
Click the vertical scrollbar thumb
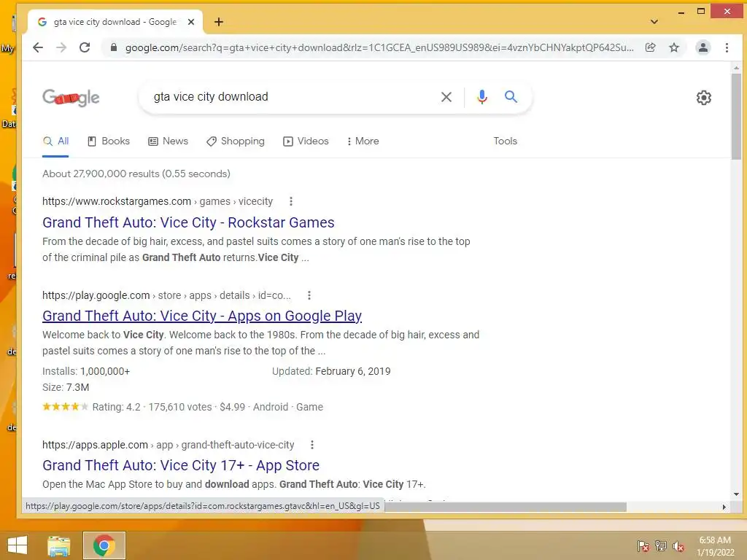tap(736, 117)
